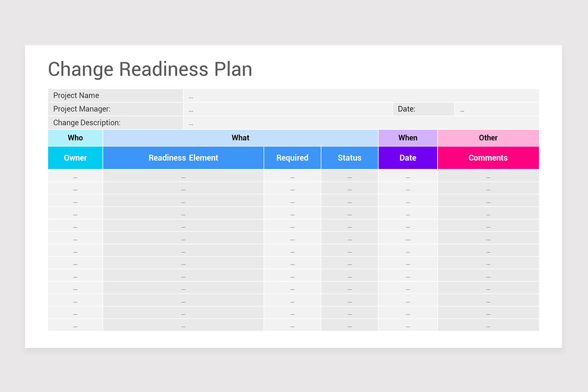Image resolution: width=588 pixels, height=392 pixels.
Task: Select the purple 'Date' column header
Action: pos(408,158)
